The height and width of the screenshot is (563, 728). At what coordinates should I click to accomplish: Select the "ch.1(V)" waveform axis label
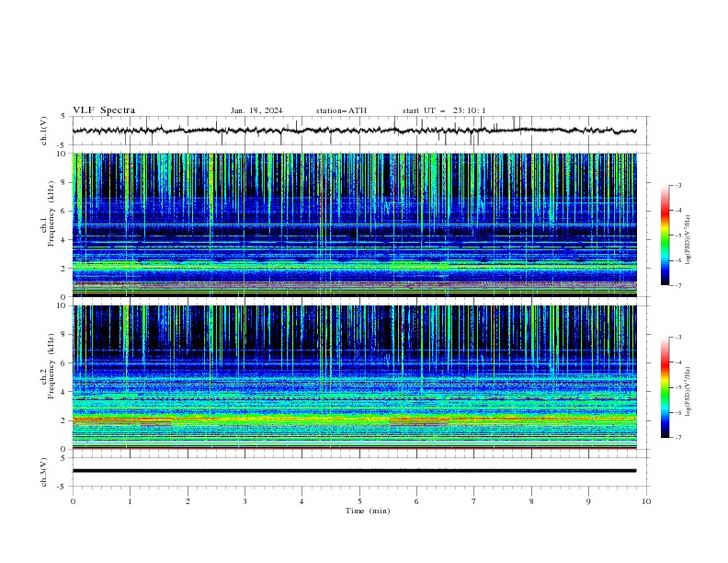[x=44, y=131]
